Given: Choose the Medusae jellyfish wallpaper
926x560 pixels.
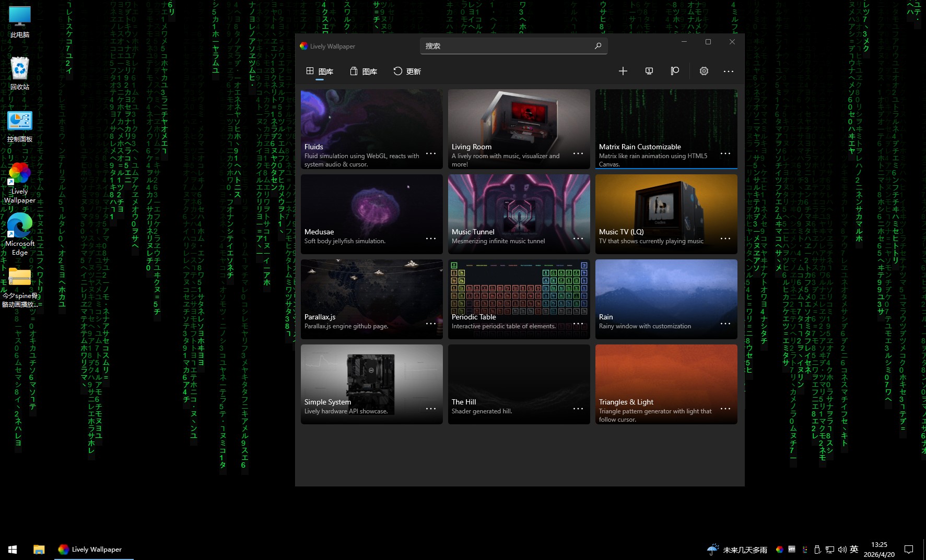Looking at the screenshot, I should 371,209.
